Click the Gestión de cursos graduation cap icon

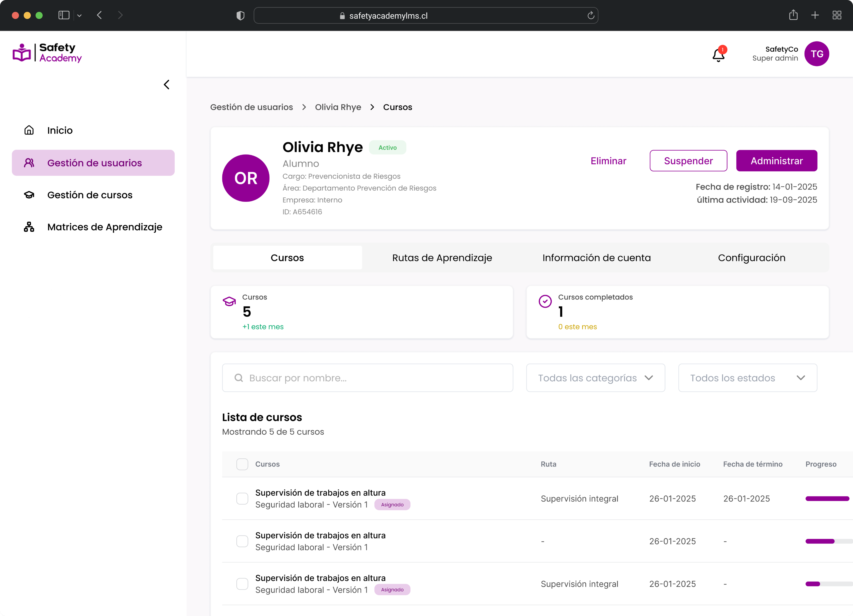(29, 195)
